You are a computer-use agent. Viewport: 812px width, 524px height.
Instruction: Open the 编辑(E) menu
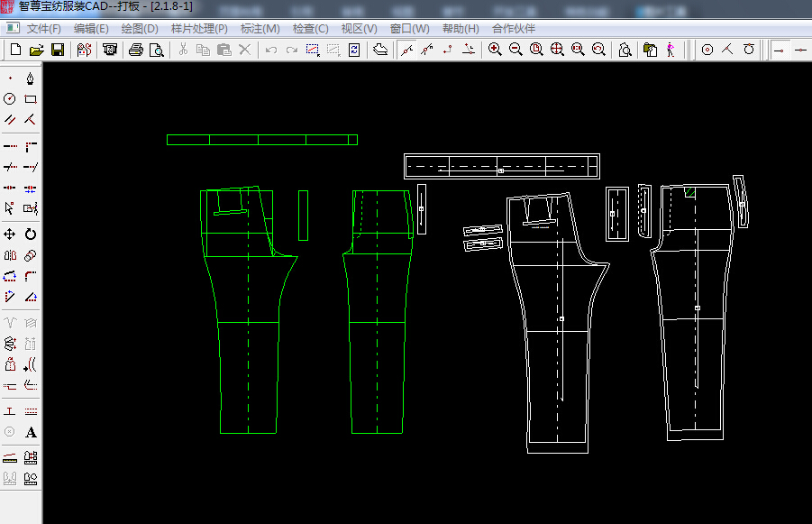click(x=91, y=29)
